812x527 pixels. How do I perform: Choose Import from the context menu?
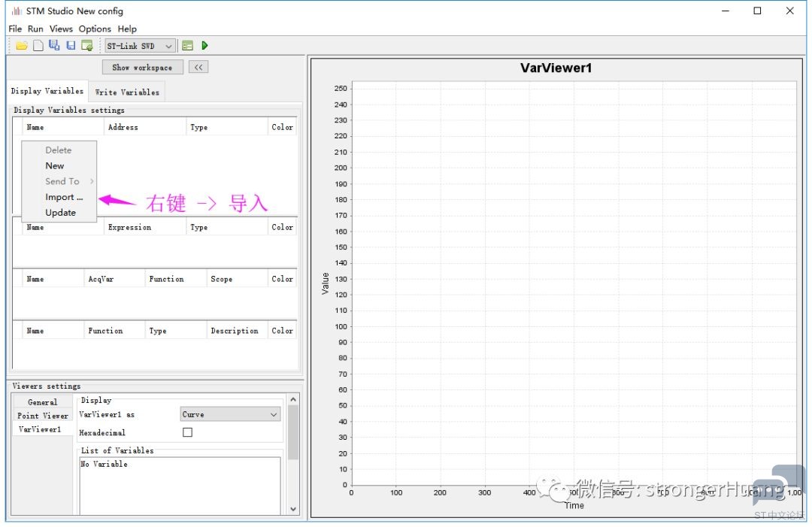64,197
